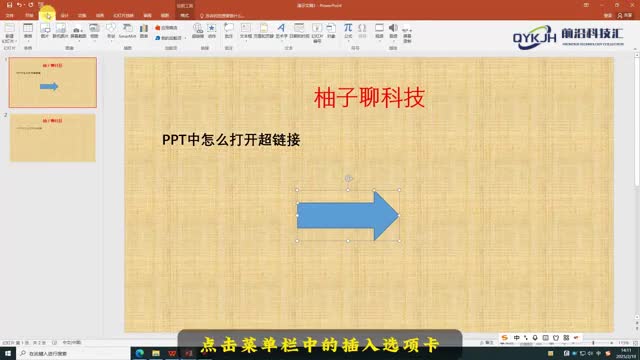The width and height of the screenshot is (640, 360).
Task: Open the File tab
Action: 9,16
